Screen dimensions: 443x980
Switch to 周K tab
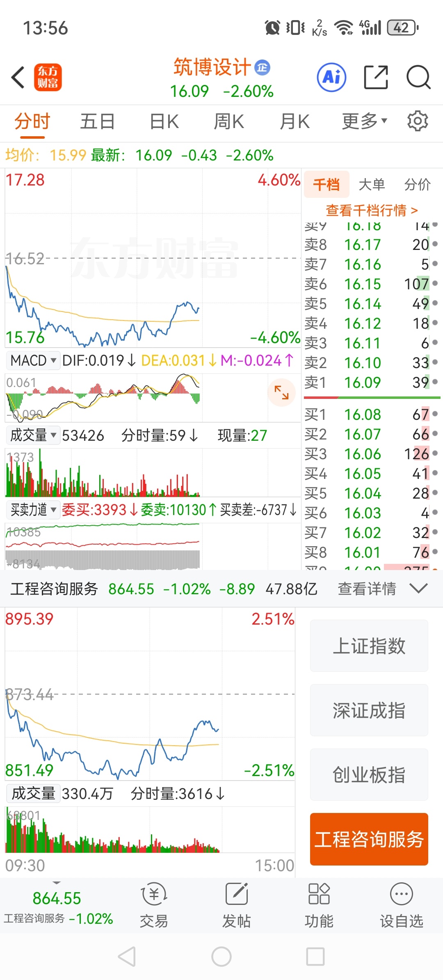[229, 121]
